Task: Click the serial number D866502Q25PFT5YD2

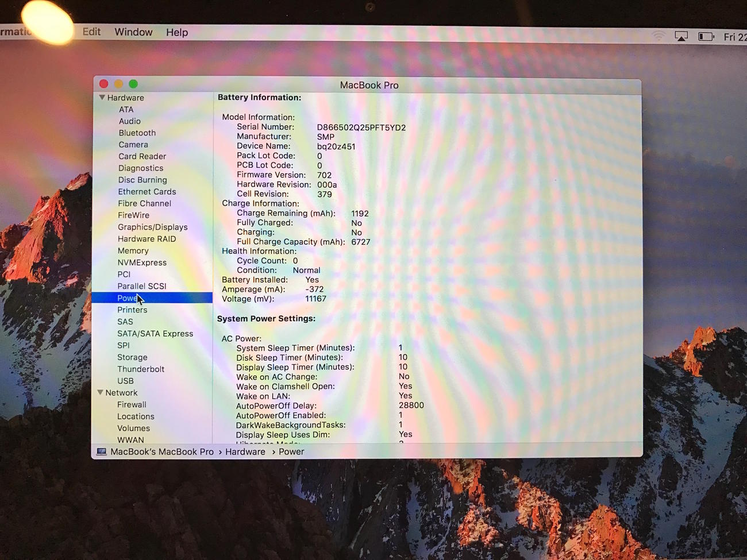Action: (361, 128)
